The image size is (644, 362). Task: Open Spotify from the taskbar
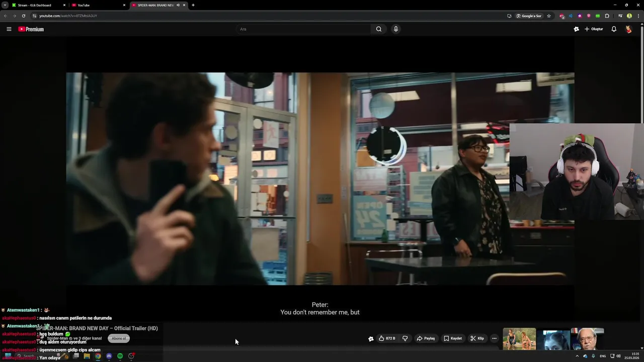120,356
